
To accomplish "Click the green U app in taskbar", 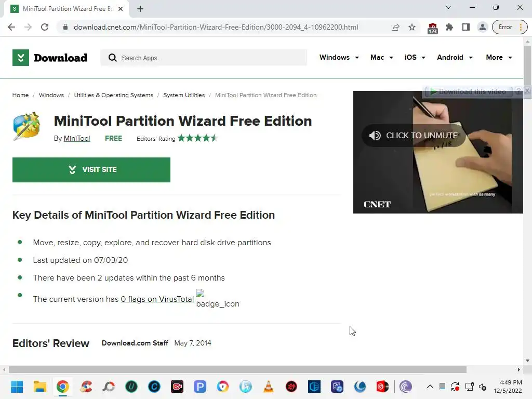I will pos(131,387).
